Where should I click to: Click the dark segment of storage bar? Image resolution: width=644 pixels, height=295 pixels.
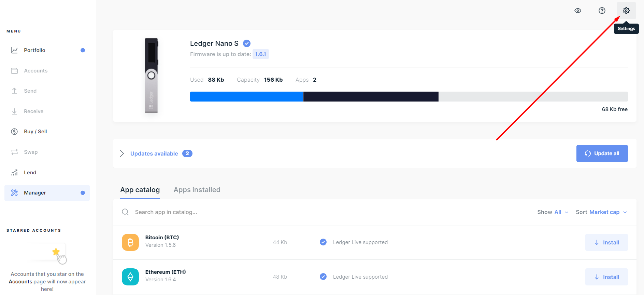[x=371, y=96]
